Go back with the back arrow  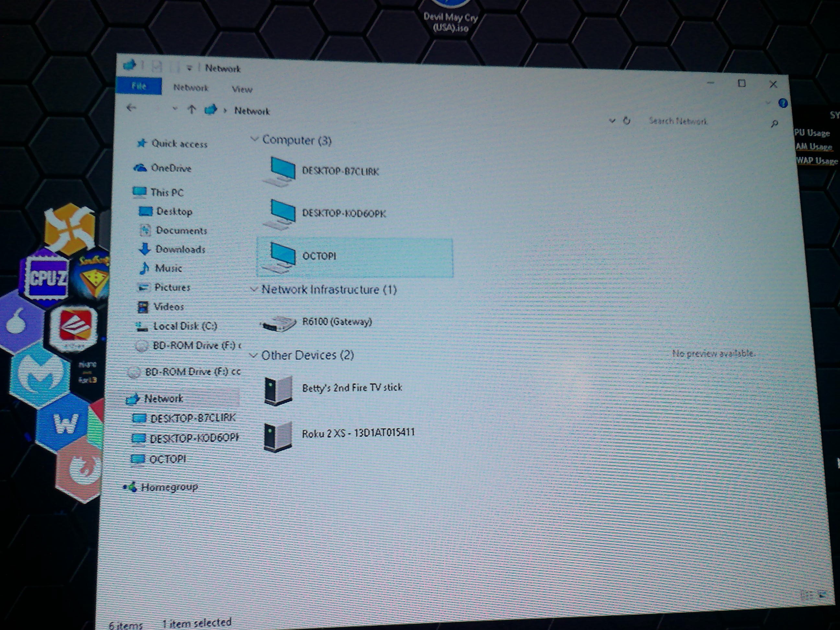[131, 108]
